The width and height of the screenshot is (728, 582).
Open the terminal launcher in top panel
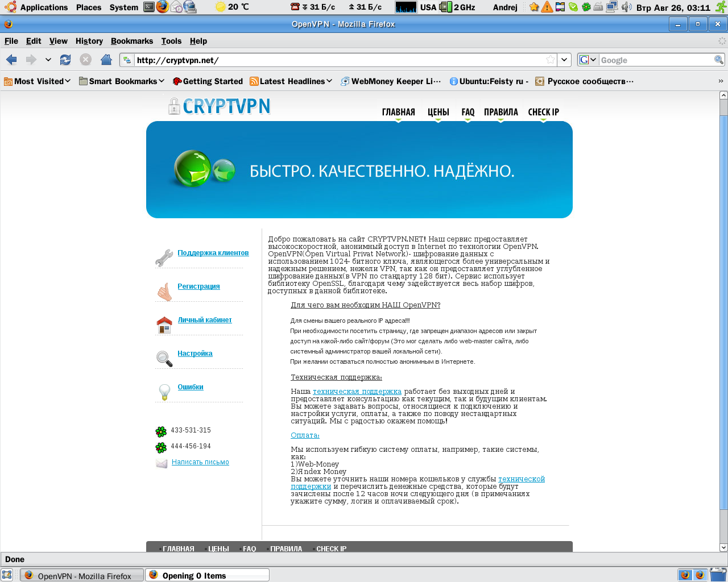click(149, 7)
